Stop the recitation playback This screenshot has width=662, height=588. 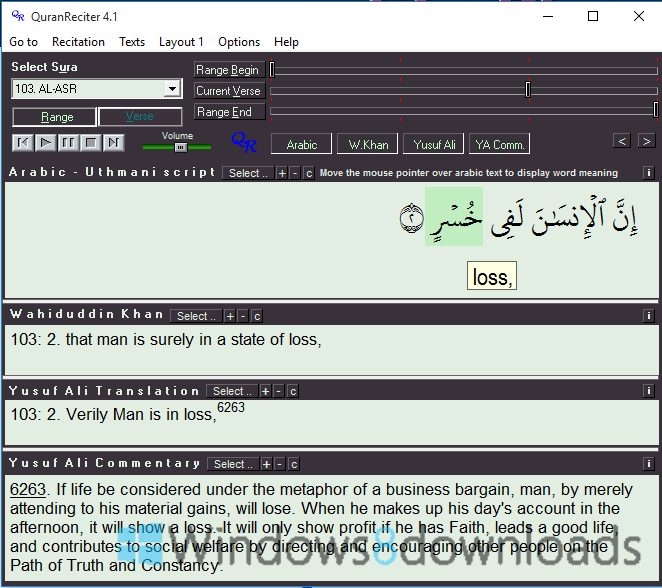click(x=91, y=143)
